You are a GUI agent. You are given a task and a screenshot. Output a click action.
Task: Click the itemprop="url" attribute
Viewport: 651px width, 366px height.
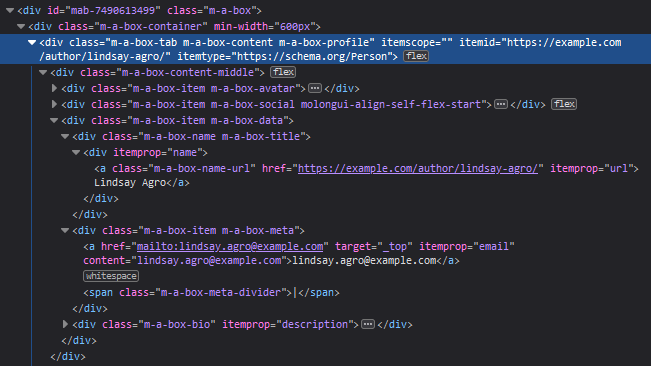(x=592, y=168)
